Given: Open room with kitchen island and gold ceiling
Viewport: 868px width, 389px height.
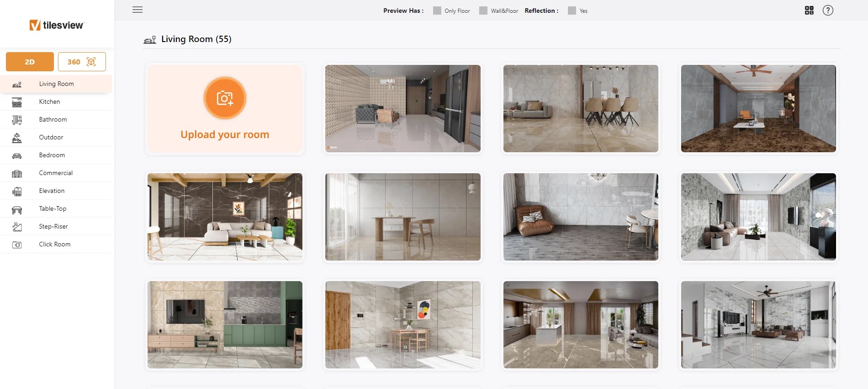Looking at the screenshot, I should tap(581, 325).
